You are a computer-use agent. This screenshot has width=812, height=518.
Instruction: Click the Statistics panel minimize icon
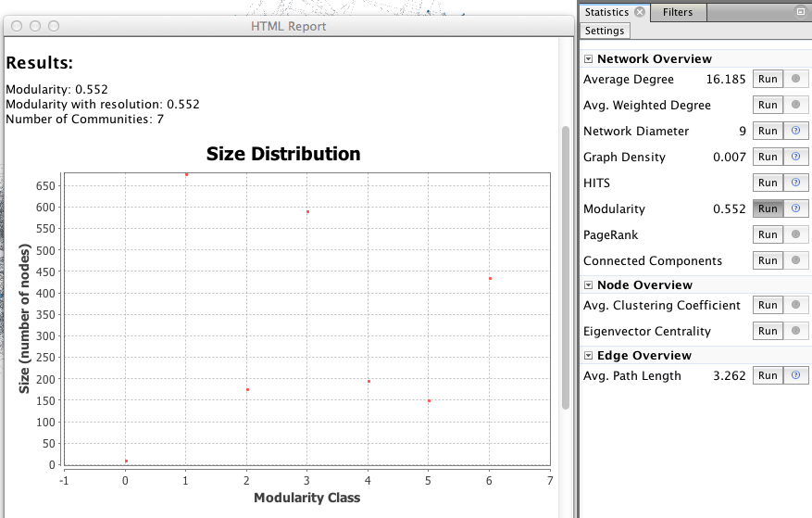(x=801, y=12)
